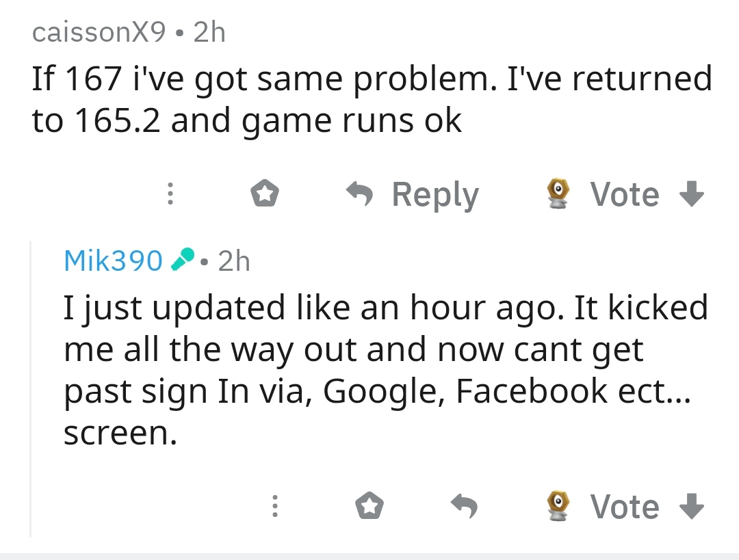Screen dimensions: 739x560
Task: Click the reply arrow on Mik390's comment
Action: (463, 507)
